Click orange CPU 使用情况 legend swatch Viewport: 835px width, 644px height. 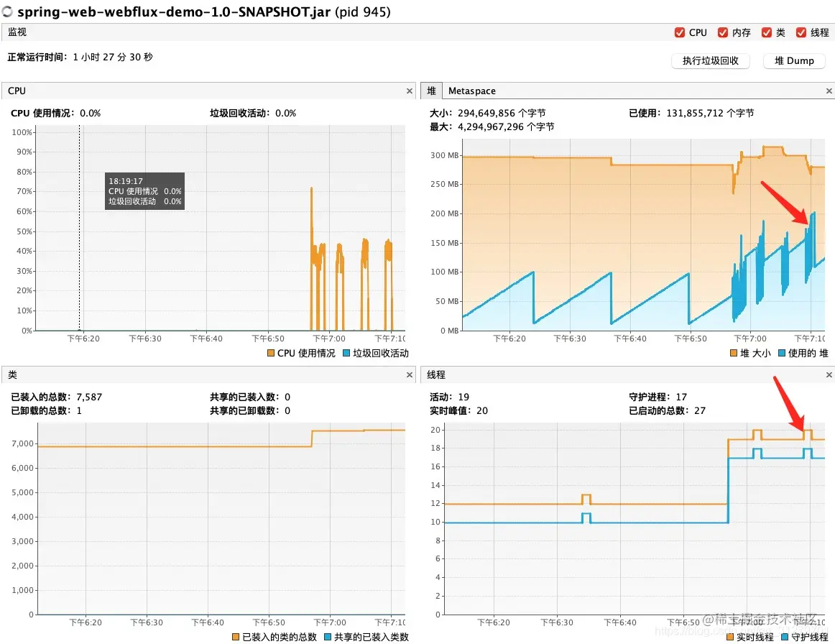270,353
